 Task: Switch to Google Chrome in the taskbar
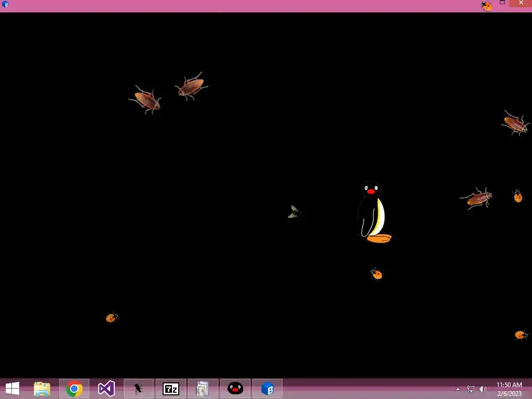(x=74, y=389)
